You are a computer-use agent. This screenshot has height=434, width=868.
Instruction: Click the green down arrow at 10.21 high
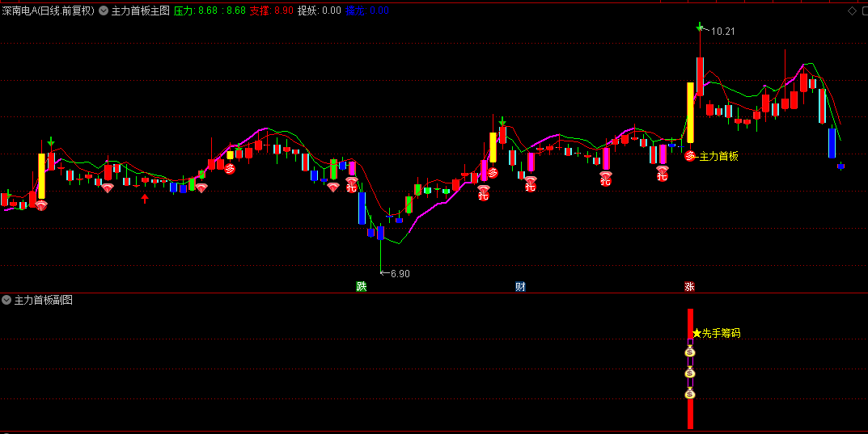700,26
